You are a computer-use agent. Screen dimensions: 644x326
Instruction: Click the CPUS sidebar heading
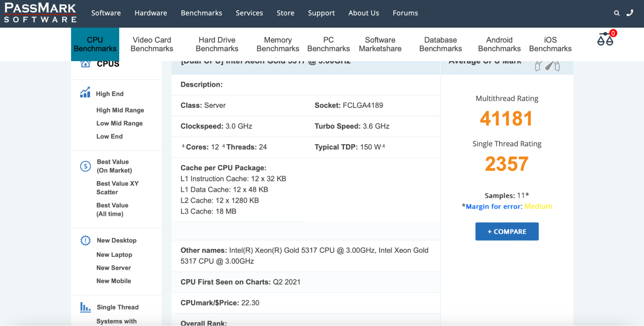coord(108,64)
